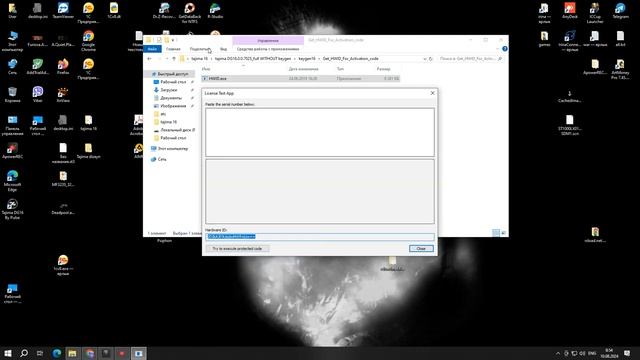Go up one folder level in Explorer
Screen dimensions: 640x360
174,59
